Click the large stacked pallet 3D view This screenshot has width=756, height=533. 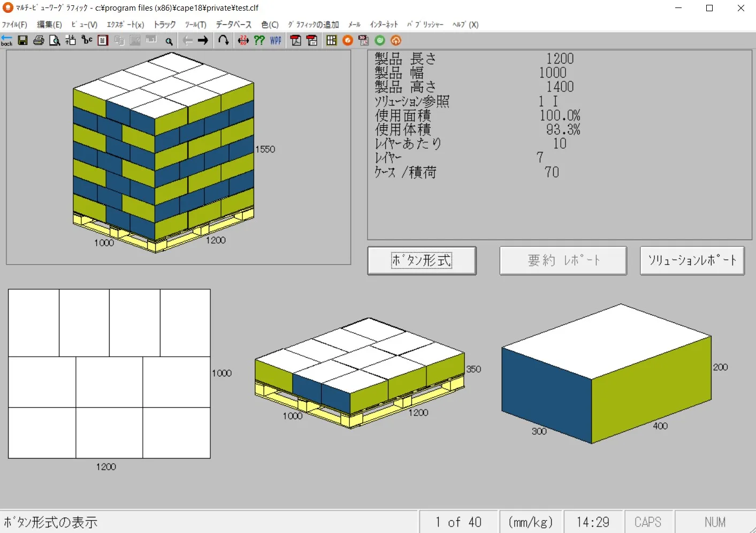(163, 152)
